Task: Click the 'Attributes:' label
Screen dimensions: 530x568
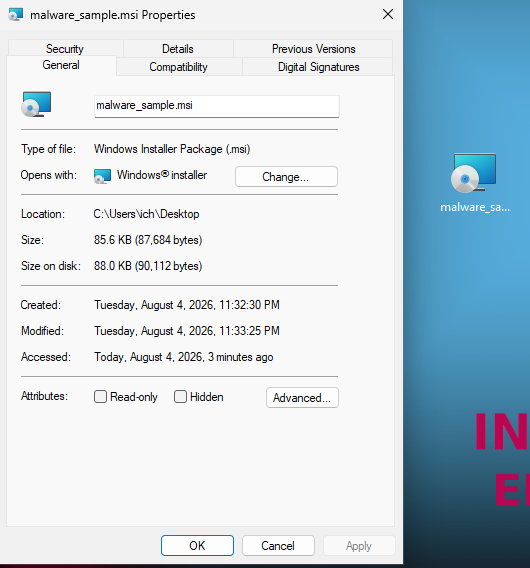Action: coord(45,396)
